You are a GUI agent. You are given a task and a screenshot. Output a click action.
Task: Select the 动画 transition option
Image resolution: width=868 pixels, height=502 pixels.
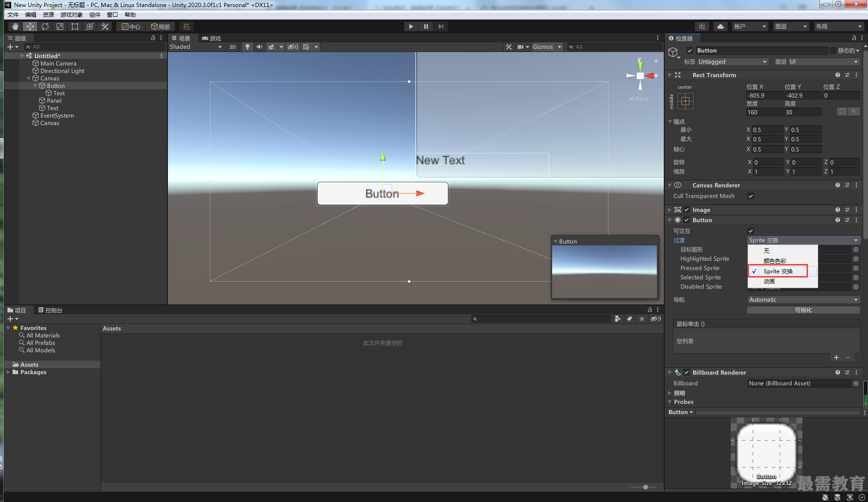[782, 282]
